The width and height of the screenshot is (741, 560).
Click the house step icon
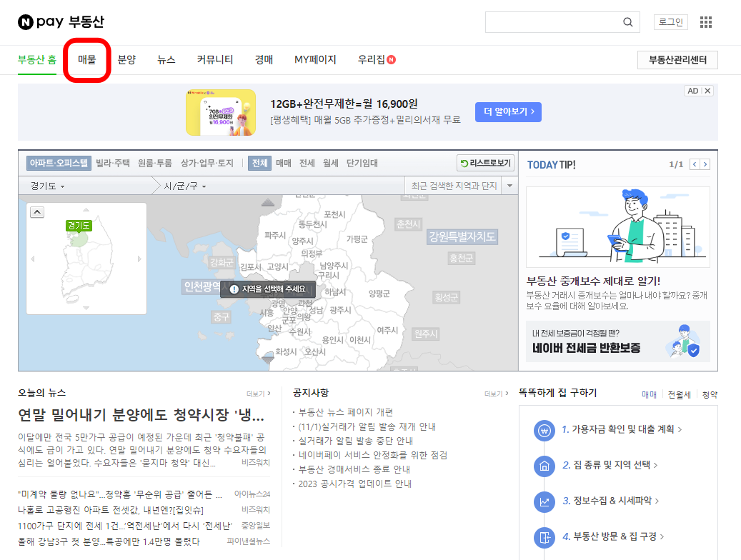tap(544, 466)
